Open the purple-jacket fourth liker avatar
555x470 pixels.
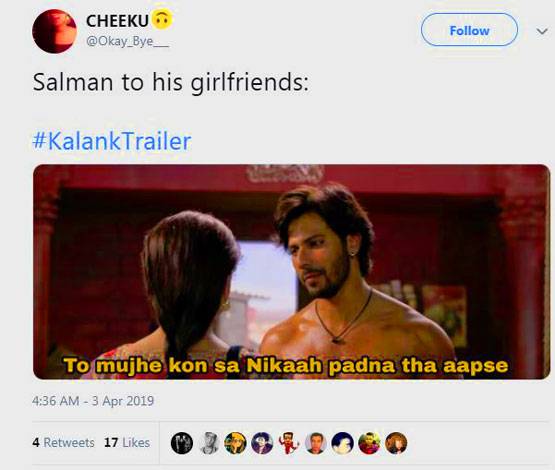click(262, 443)
